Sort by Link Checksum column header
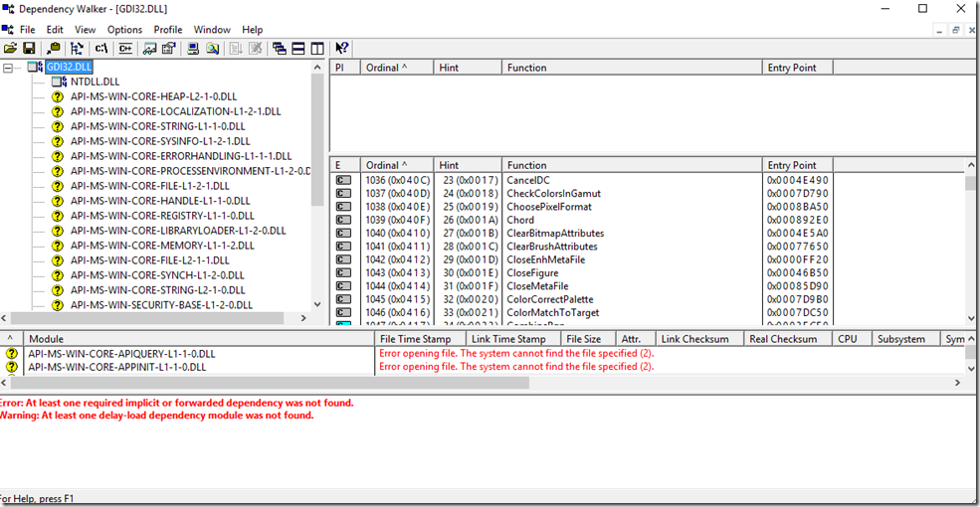 click(699, 339)
